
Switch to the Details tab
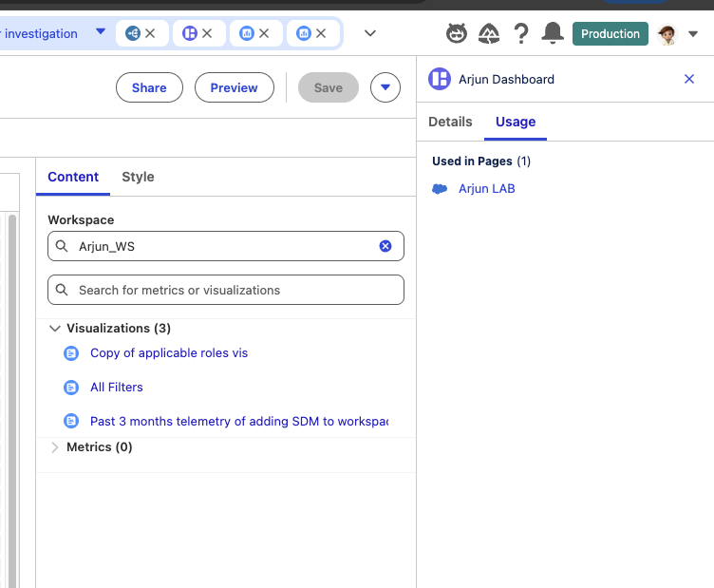click(x=450, y=122)
